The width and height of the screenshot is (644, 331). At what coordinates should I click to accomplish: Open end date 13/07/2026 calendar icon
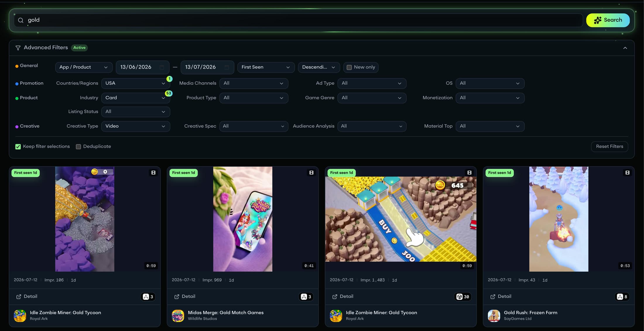coord(227,67)
